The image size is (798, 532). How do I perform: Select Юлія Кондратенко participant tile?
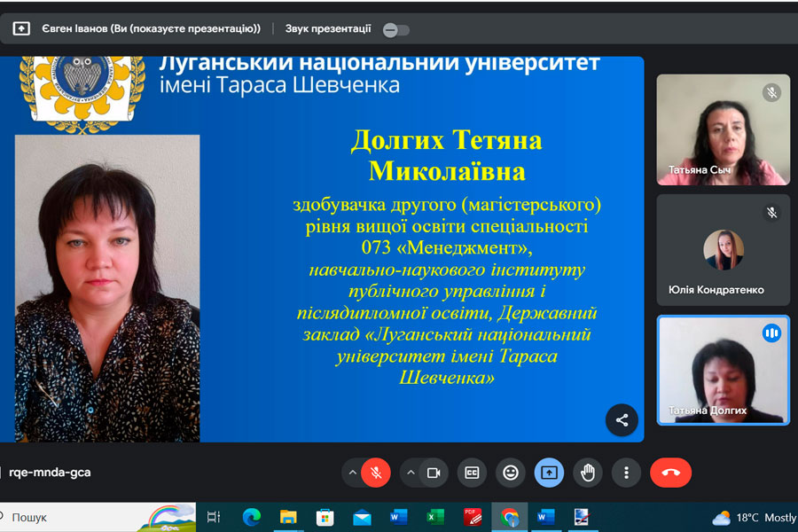pos(724,250)
